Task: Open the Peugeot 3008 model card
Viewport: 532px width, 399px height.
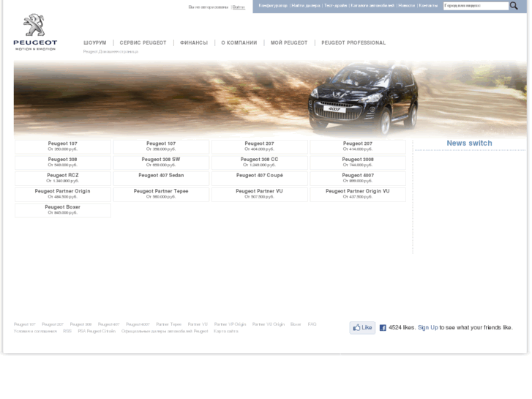Action: [358, 163]
